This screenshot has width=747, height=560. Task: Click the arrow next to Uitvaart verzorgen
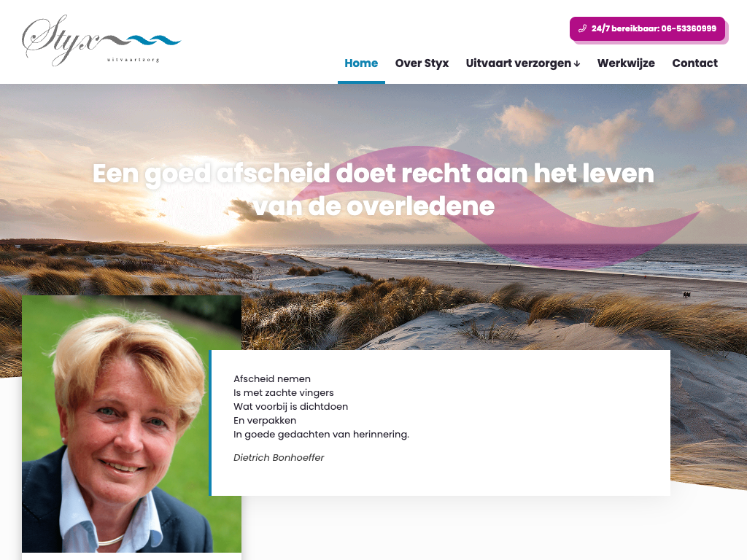pyautogui.click(x=577, y=64)
